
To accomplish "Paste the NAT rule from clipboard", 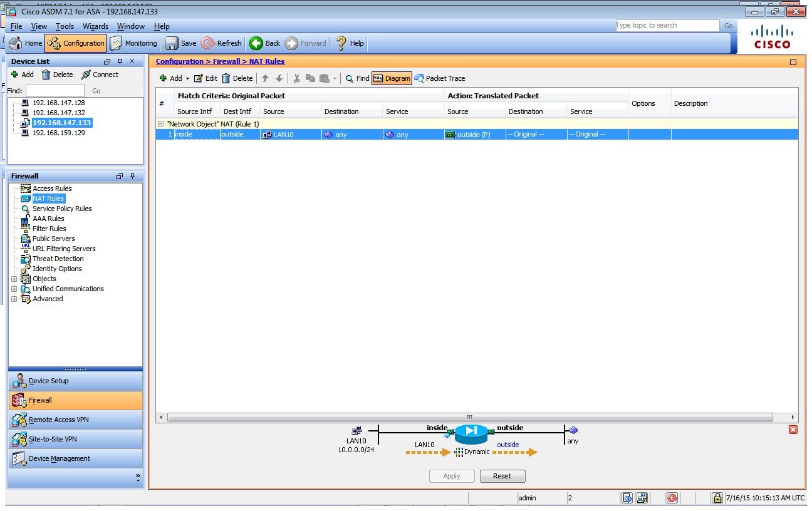I will [325, 78].
